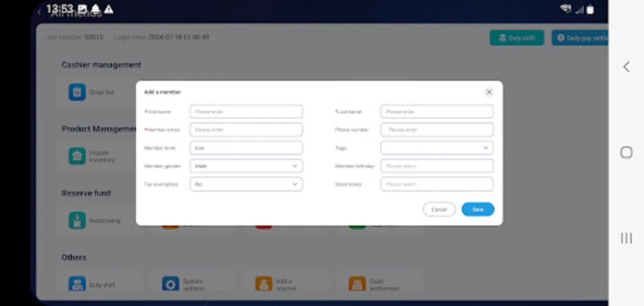Open the Android recent apps button
Screen dimensions: 644x306
pos(626,238)
